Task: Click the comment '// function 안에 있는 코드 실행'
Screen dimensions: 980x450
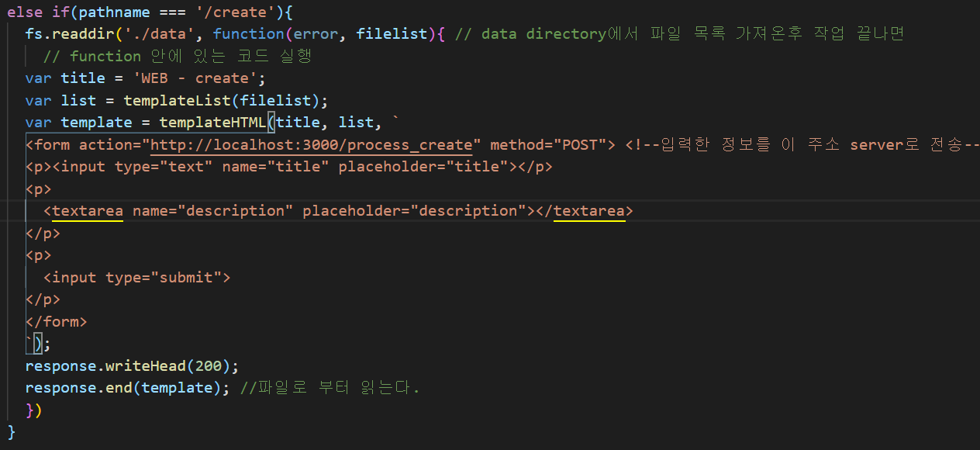Action: (x=178, y=56)
